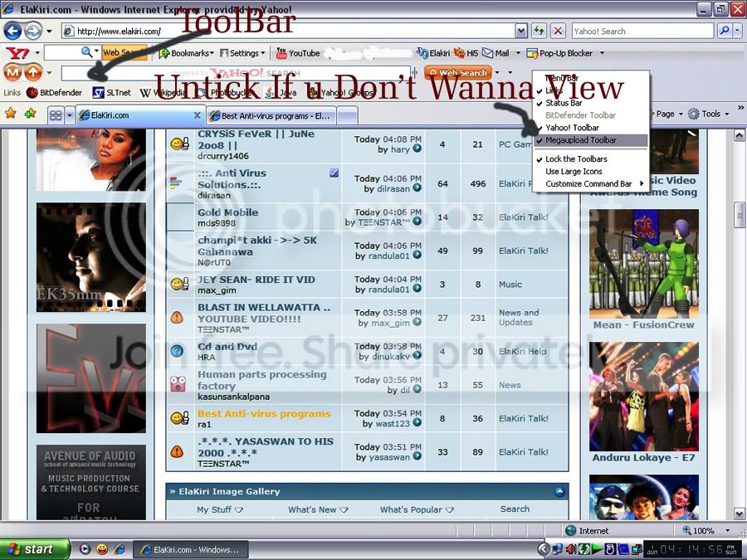Screen dimensions: 747x560
Task: Open What's New gallery menu
Action: coord(318,509)
